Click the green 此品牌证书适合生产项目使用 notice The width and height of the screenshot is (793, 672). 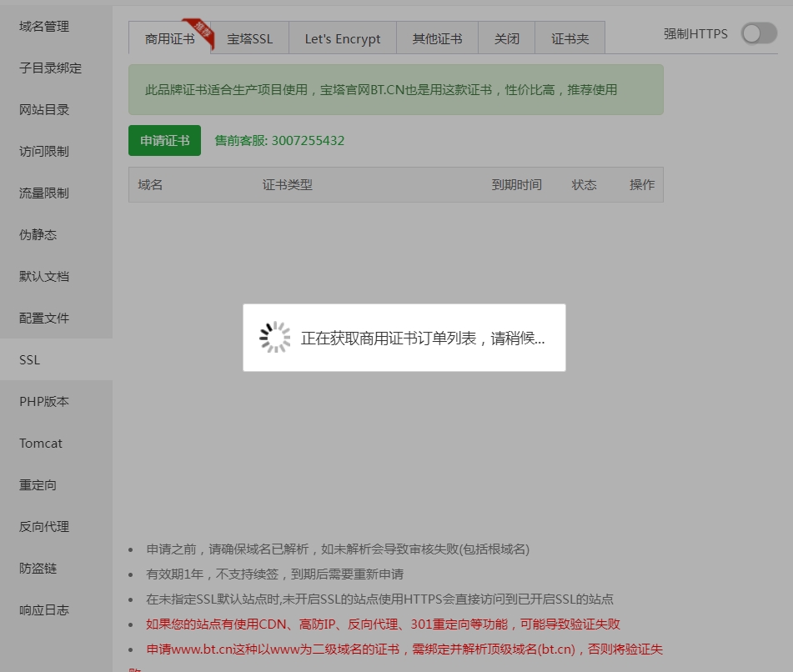[396, 89]
